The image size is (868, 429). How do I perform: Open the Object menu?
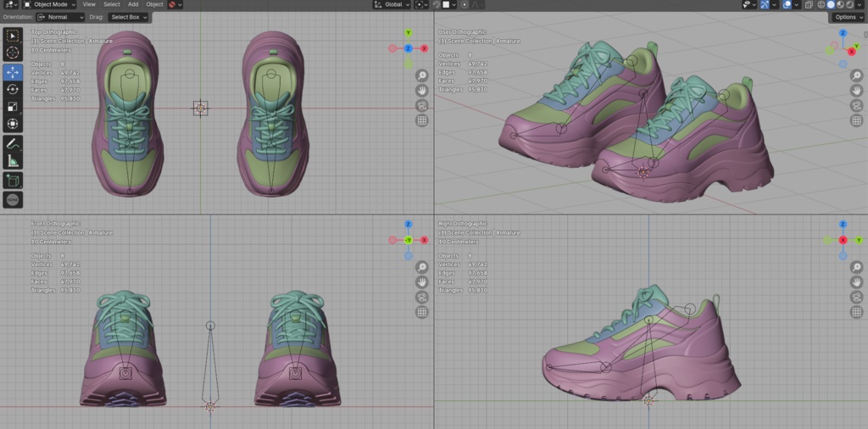[154, 4]
